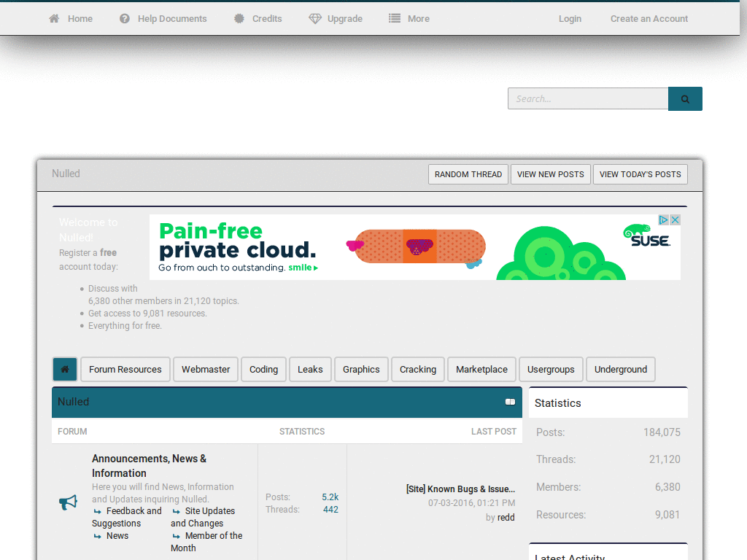
Task: Select the Leaks tab
Action: (310, 369)
